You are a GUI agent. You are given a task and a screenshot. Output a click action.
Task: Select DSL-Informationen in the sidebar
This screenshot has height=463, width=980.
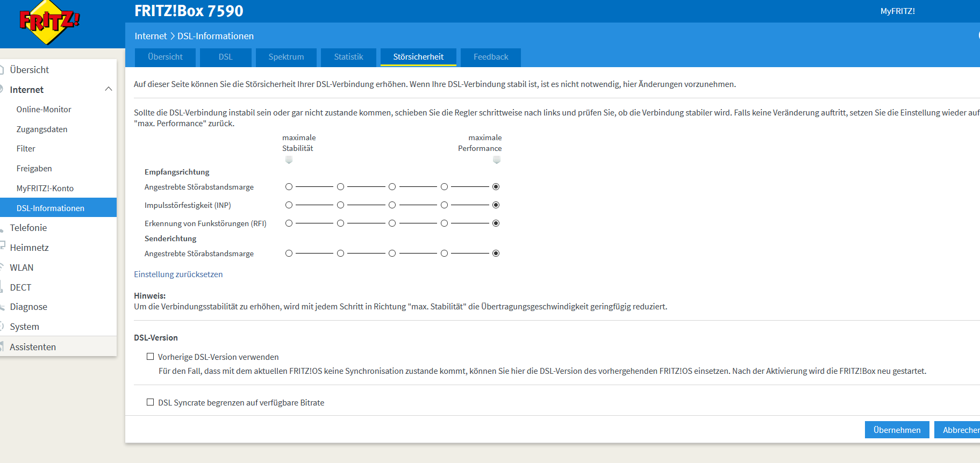point(58,208)
